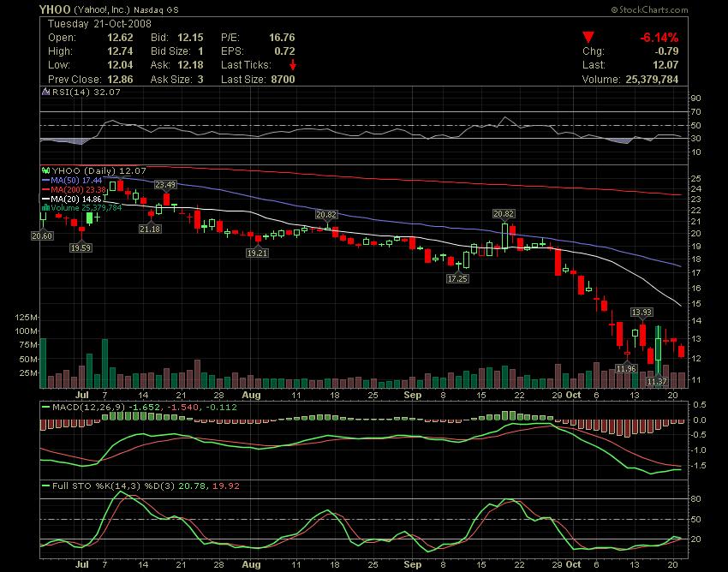Click the 25M volume axis label
Screen dimensions: 728x572
click(28, 372)
